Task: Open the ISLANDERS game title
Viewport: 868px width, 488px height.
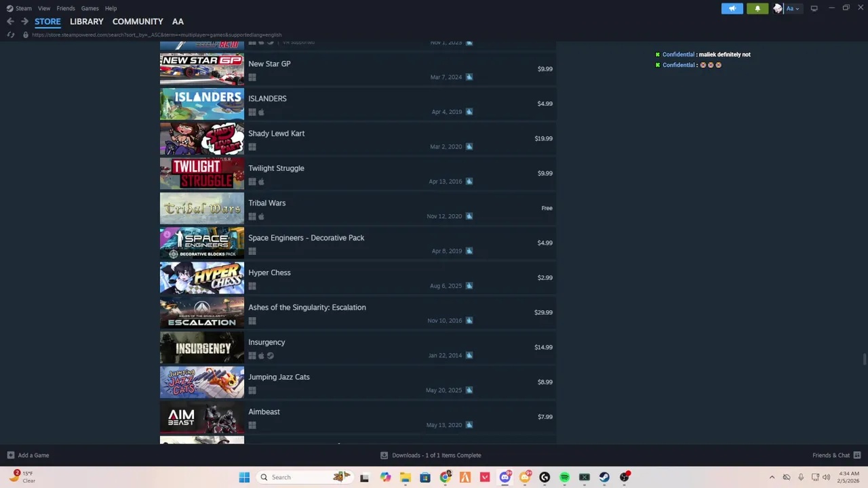Action: [267, 98]
